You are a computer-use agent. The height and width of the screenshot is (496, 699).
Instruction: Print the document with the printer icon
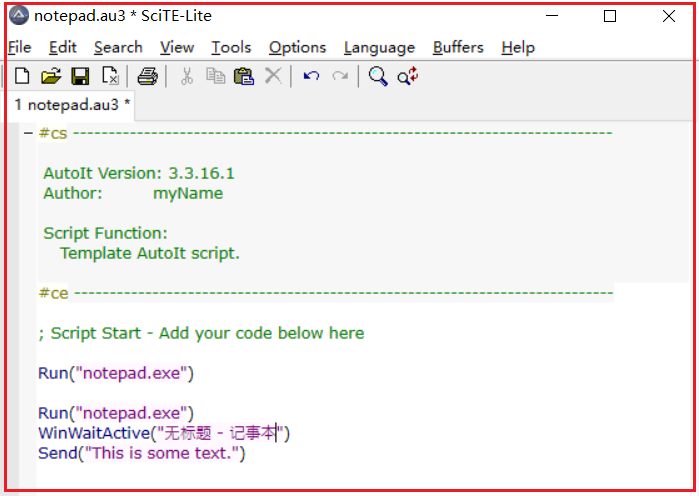[147, 76]
